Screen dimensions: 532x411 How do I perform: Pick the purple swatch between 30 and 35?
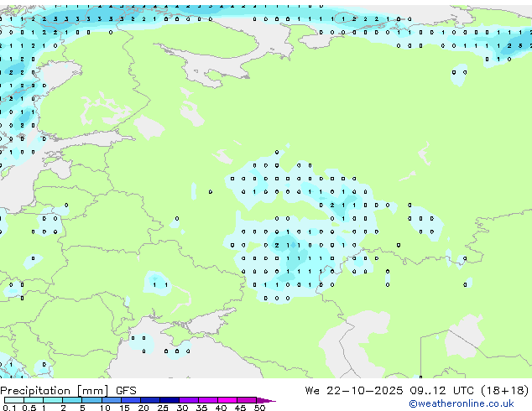click(189, 400)
